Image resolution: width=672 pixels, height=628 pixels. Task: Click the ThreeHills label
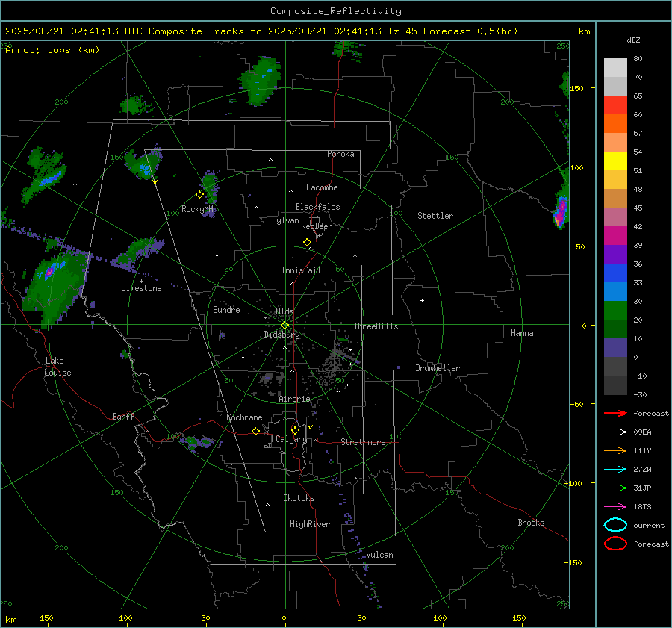point(376,326)
